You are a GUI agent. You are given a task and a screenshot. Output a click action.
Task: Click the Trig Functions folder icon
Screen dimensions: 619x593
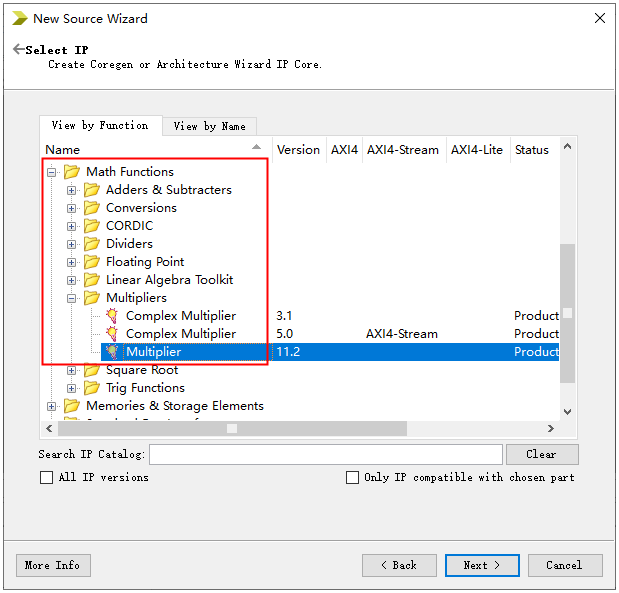92,388
